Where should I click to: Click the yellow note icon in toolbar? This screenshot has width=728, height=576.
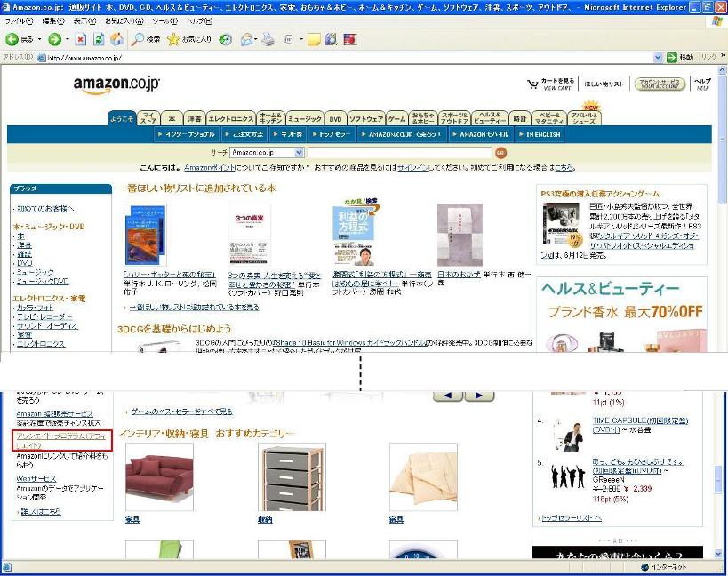[x=314, y=40]
